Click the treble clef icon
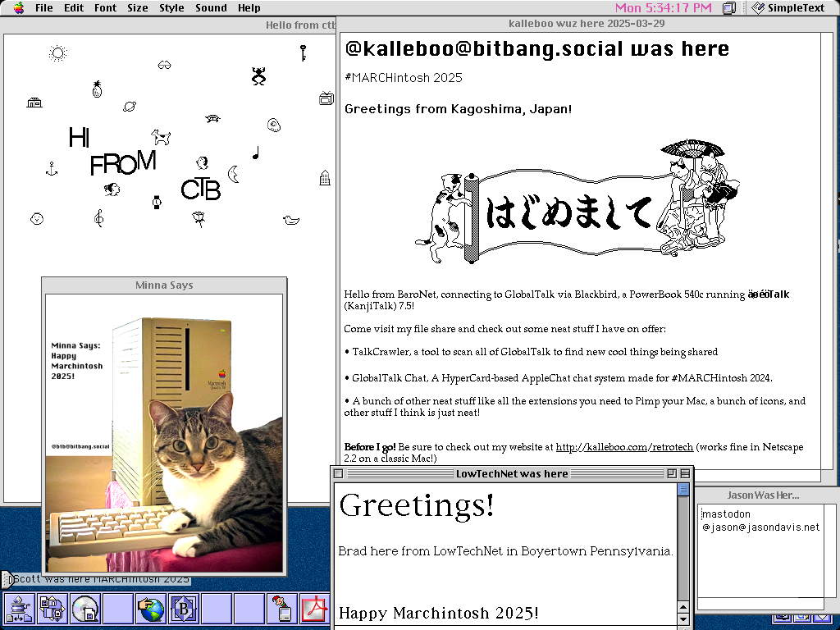This screenshot has height=630, width=840. (x=98, y=218)
